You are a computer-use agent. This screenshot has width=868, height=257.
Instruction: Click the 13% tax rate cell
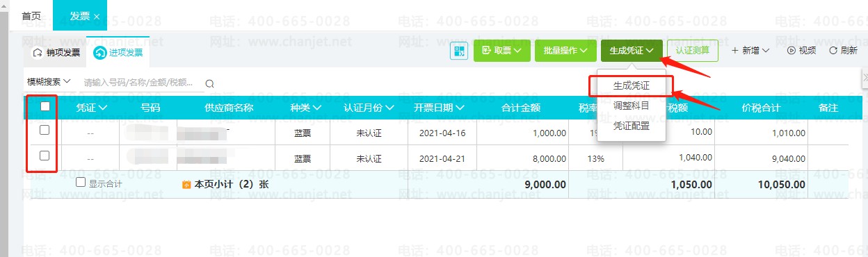click(x=595, y=158)
